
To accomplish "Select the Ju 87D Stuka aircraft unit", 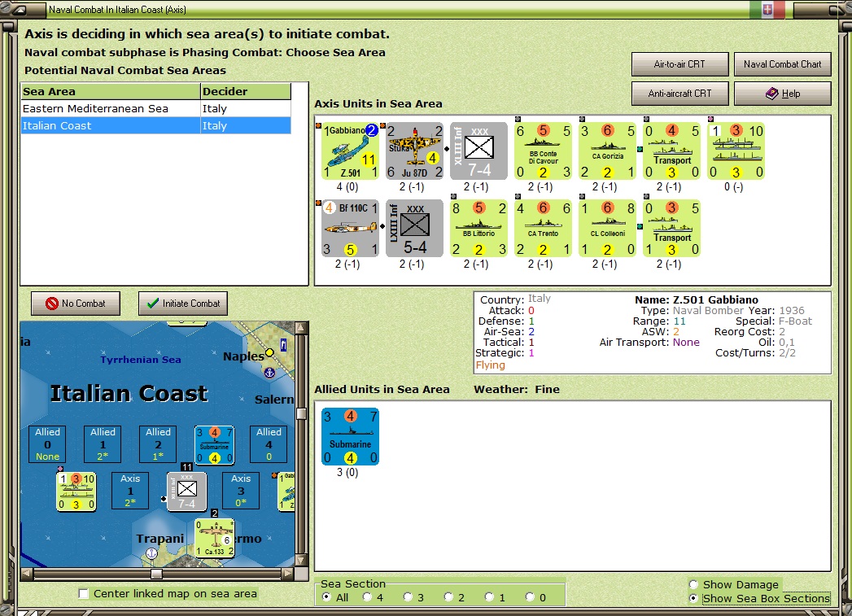I will point(414,151).
